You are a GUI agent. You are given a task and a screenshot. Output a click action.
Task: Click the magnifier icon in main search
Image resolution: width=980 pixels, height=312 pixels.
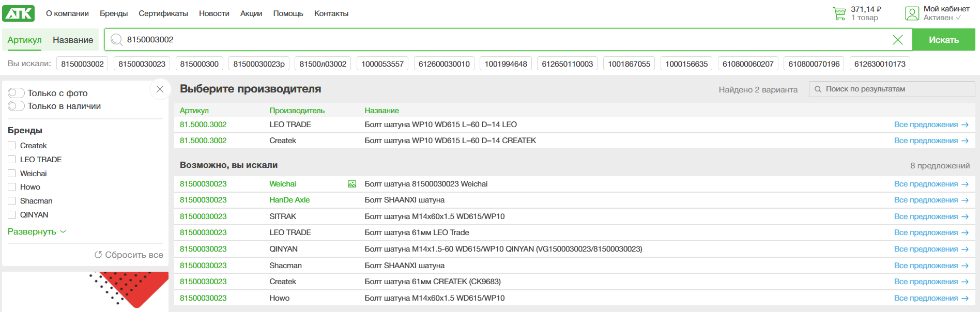click(x=116, y=40)
